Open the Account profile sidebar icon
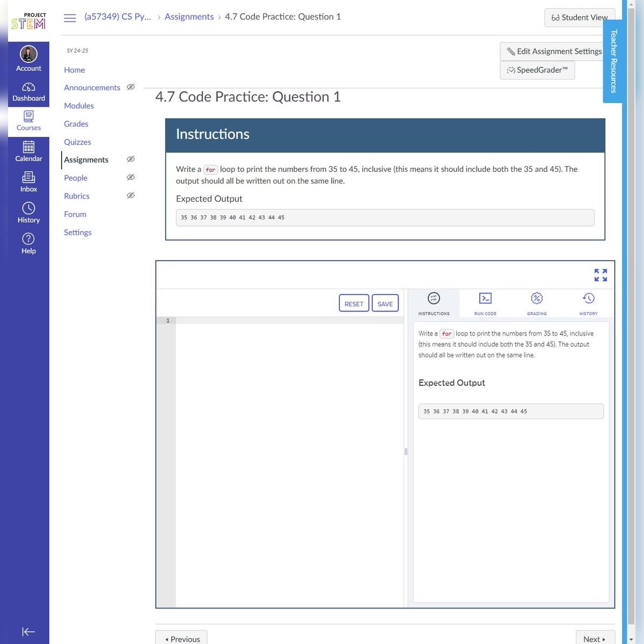 28,54
